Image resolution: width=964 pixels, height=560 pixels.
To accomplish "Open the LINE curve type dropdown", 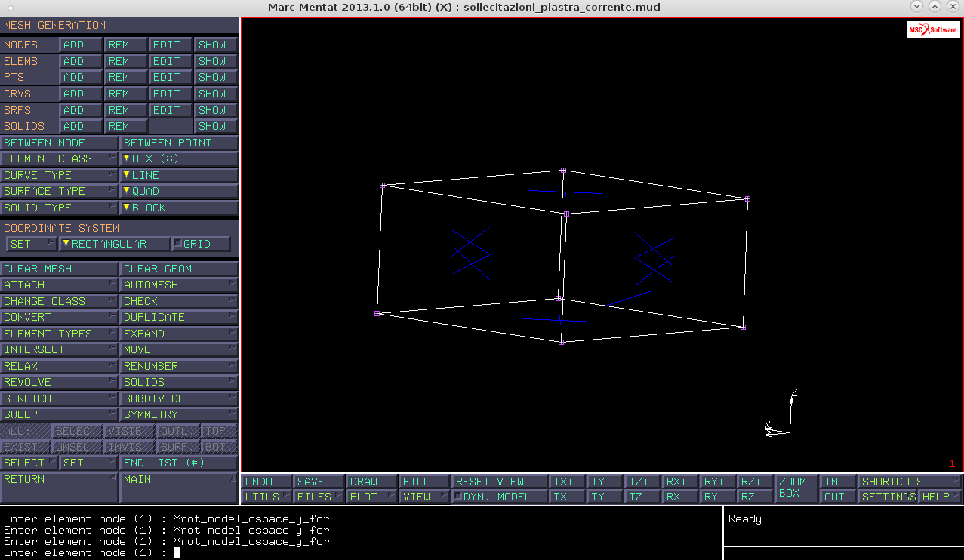I will (x=179, y=175).
